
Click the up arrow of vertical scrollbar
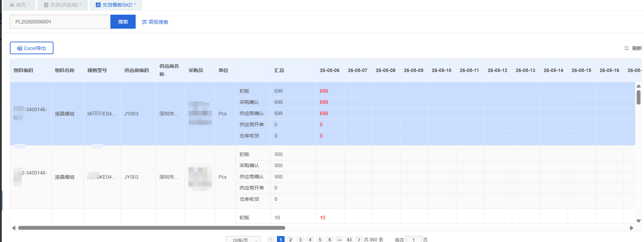[x=638, y=86]
